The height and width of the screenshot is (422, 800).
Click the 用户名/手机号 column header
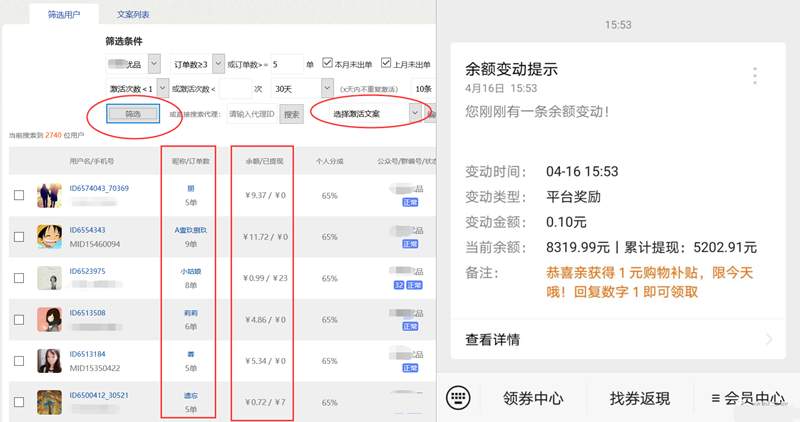tap(92, 161)
